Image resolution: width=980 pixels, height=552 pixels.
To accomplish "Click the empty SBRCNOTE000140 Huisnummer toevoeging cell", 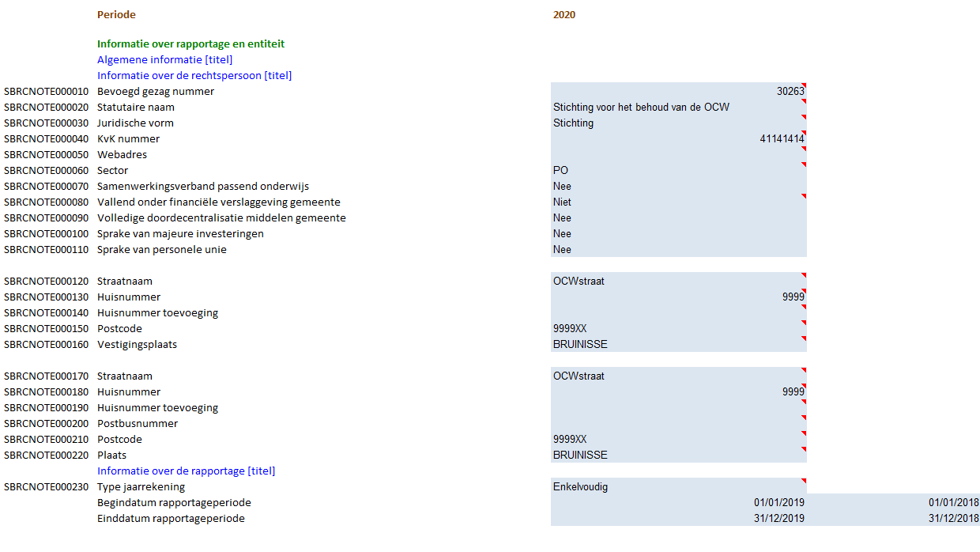I will pos(679,312).
